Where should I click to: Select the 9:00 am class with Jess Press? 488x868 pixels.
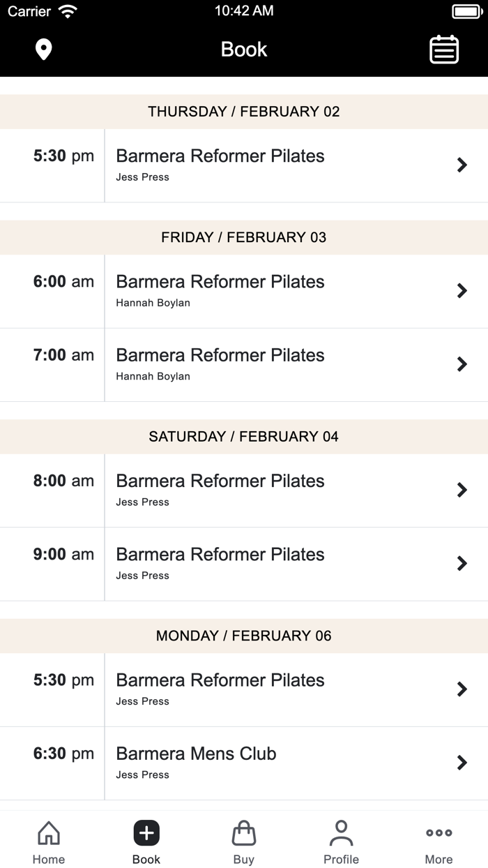pos(244,563)
